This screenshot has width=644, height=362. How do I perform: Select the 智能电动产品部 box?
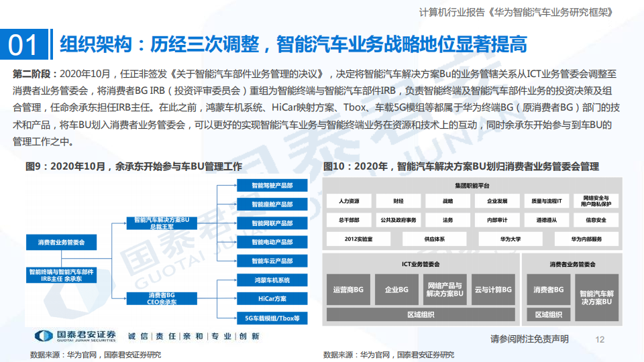click(x=272, y=242)
